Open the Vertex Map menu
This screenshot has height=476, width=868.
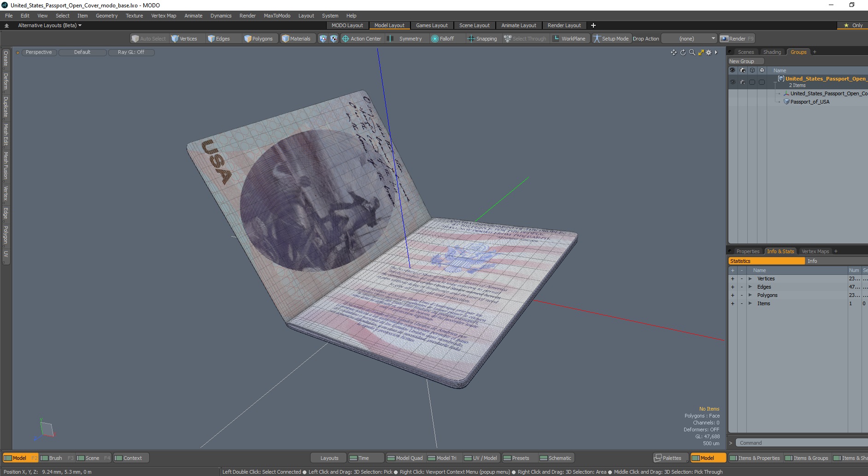(x=164, y=16)
